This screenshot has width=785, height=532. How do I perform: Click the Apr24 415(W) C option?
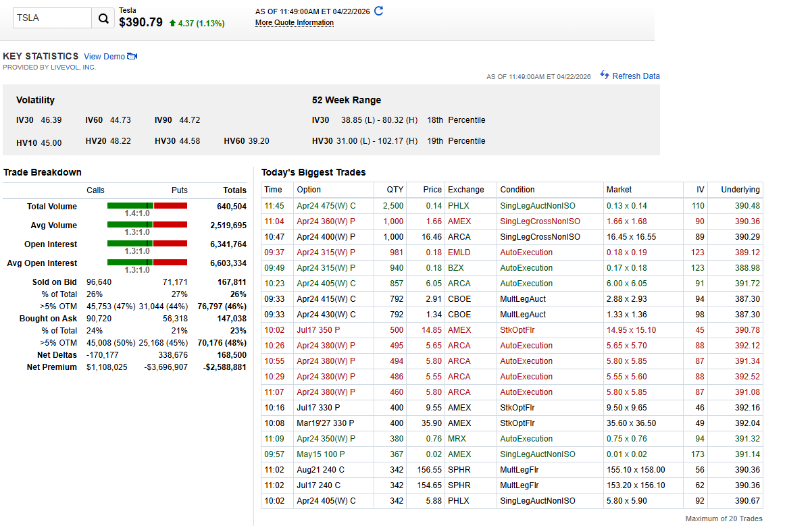click(x=326, y=299)
